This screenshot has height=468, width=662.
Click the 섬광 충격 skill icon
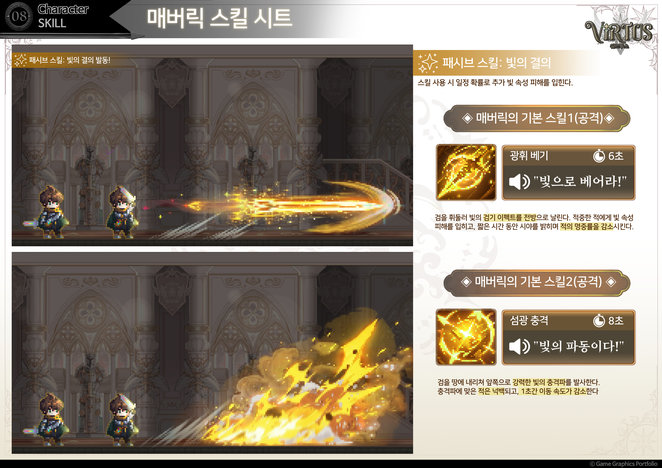coord(466,337)
